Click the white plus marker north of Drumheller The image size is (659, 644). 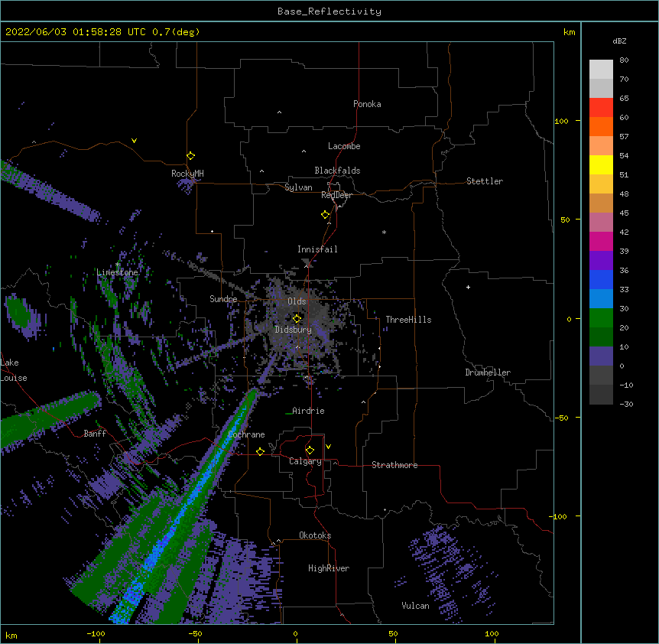[468, 287]
